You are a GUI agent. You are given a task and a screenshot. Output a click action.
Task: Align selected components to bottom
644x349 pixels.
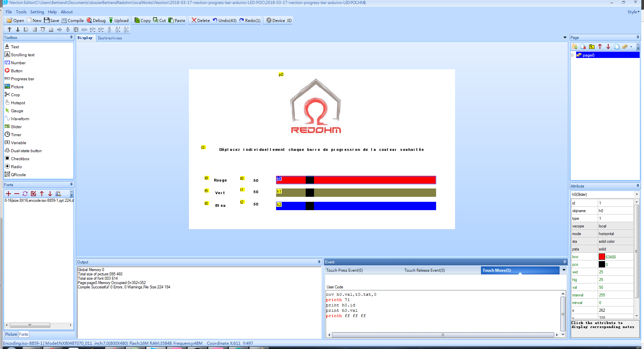51,29
